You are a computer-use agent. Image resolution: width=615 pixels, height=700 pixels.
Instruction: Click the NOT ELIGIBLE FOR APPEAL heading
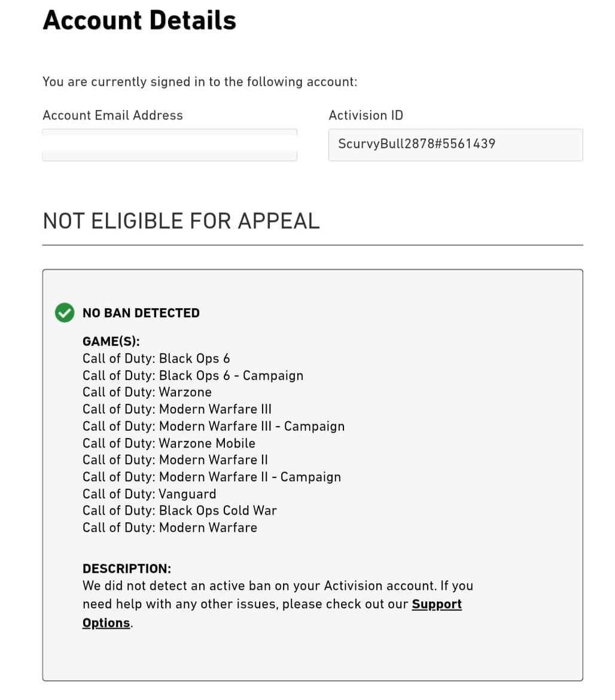click(x=181, y=221)
